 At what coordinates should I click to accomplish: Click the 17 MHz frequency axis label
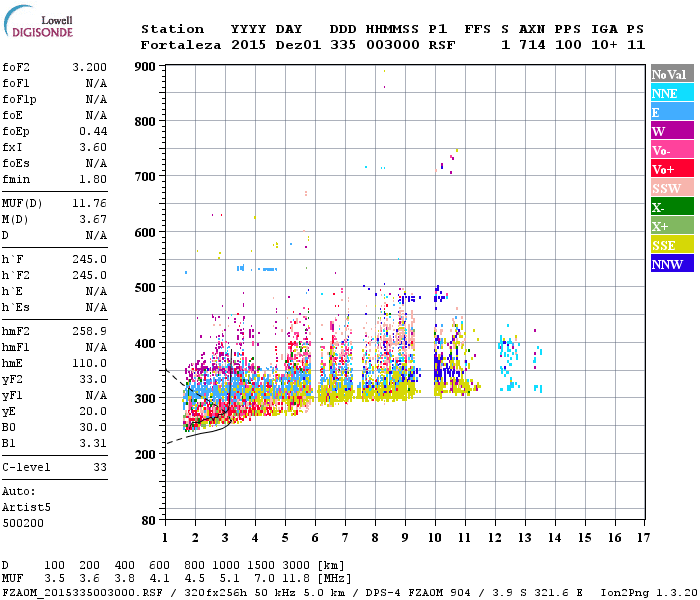[643, 538]
